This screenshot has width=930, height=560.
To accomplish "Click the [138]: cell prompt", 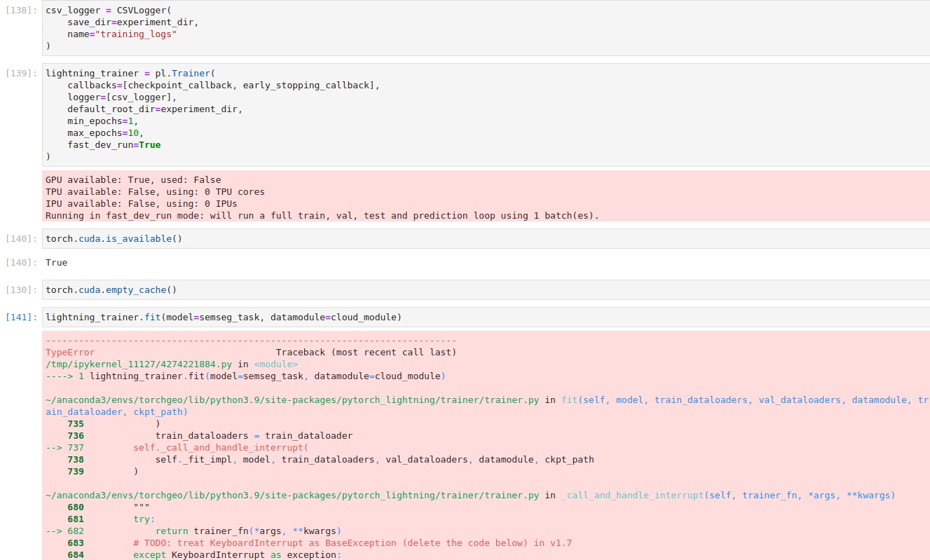I will (22, 11).
